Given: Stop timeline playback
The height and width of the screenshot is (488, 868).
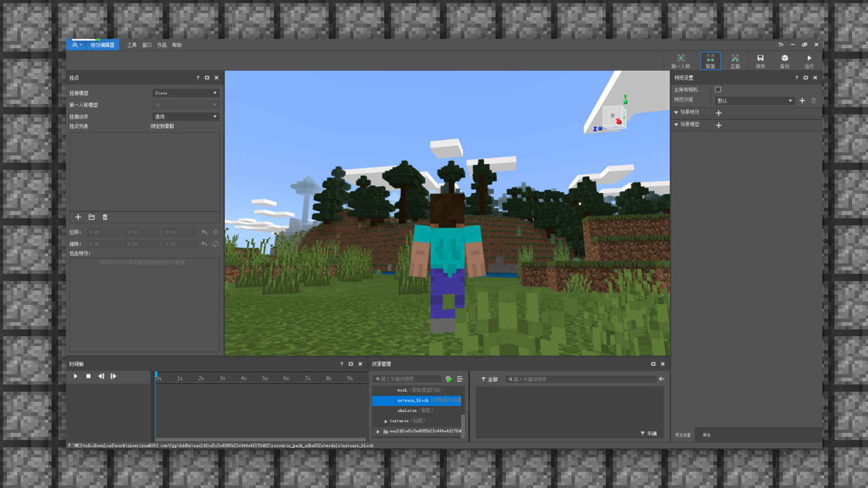Looking at the screenshot, I should pyautogui.click(x=89, y=376).
